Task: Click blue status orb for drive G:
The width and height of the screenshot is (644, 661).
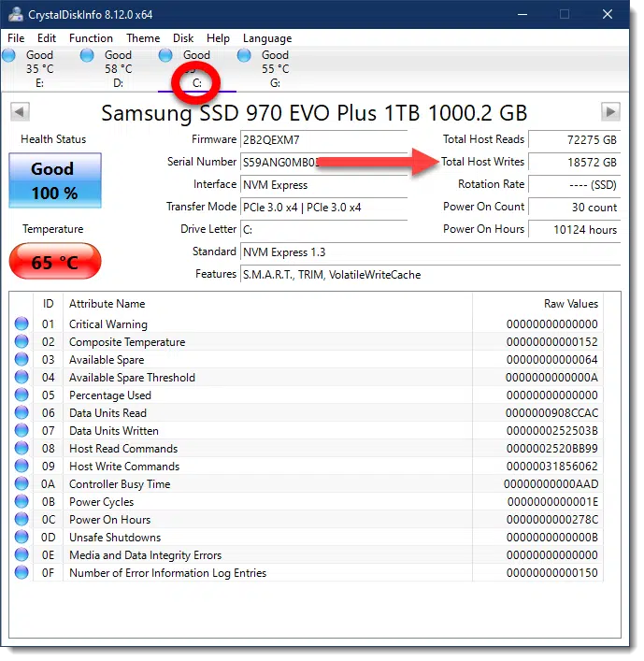Action: click(244, 55)
